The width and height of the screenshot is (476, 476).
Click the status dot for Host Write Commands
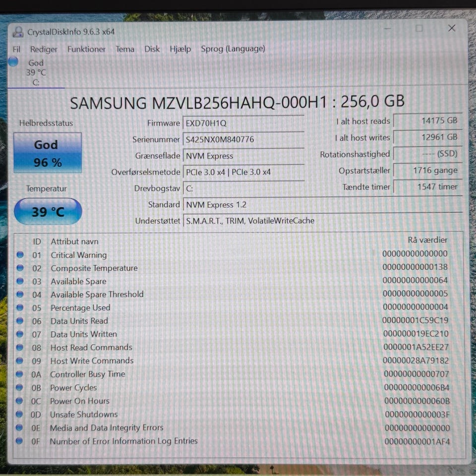19,360
